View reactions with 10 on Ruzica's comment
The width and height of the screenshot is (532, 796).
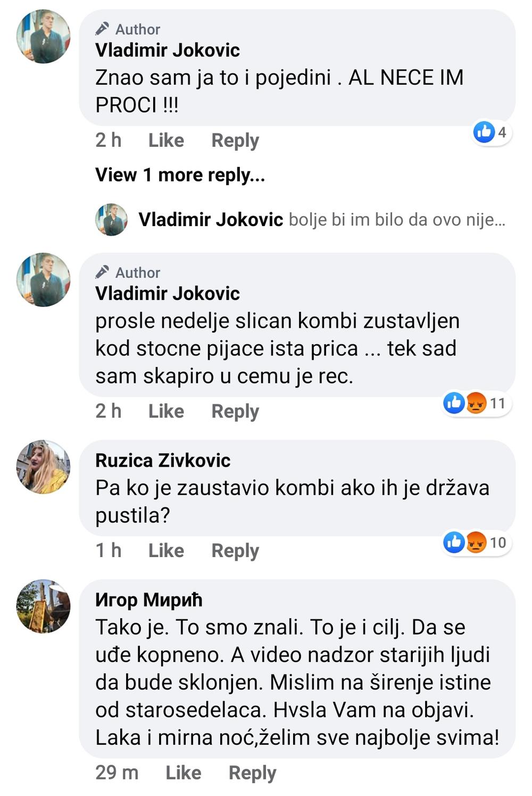click(477, 542)
